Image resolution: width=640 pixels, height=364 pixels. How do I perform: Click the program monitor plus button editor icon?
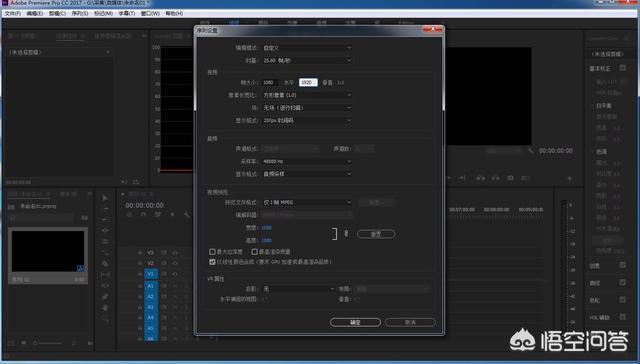(x=570, y=178)
